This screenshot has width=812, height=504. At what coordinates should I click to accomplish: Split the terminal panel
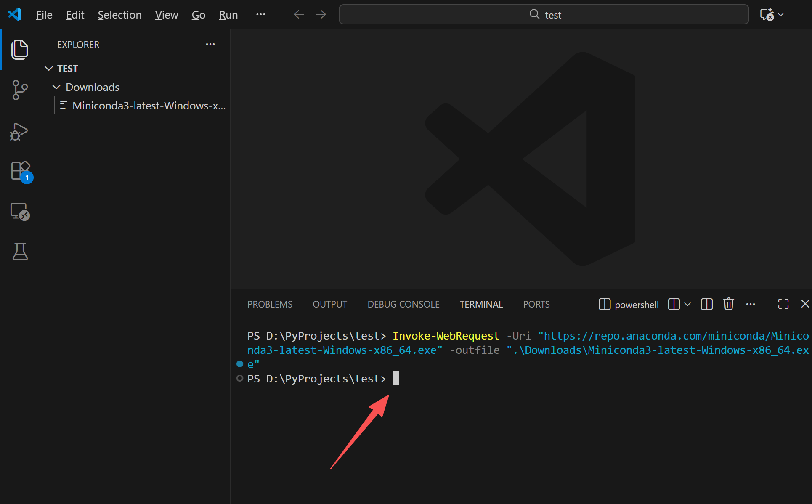(x=674, y=304)
